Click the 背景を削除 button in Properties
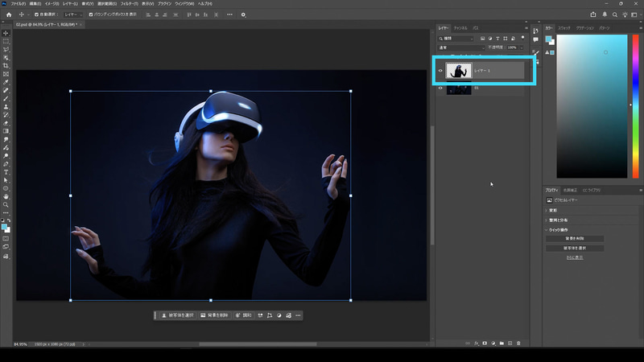The image size is (644, 362). click(574, 238)
